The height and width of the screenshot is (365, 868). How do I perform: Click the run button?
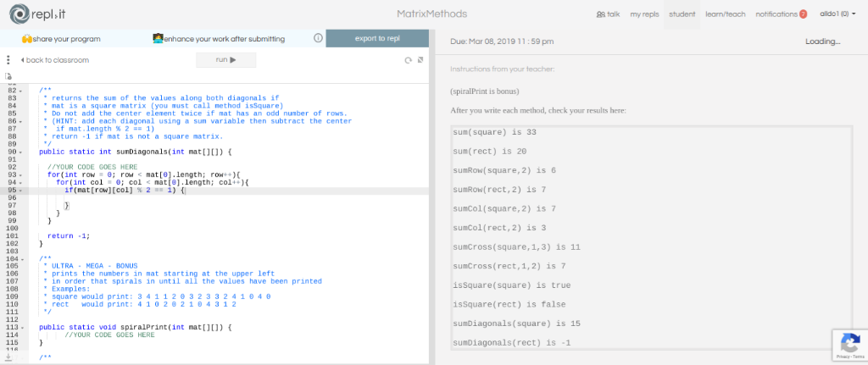tap(225, 60)
